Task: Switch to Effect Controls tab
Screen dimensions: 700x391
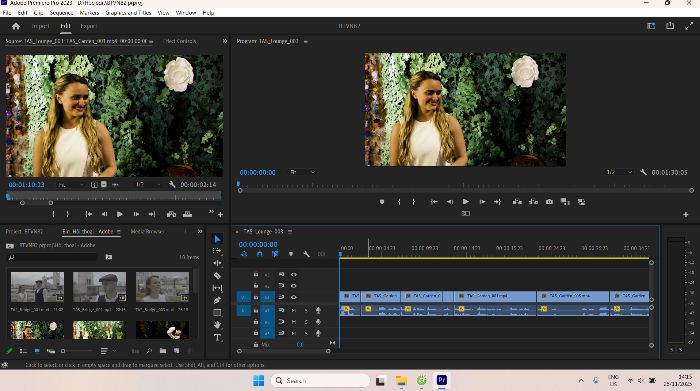Action: coord(179,41)
